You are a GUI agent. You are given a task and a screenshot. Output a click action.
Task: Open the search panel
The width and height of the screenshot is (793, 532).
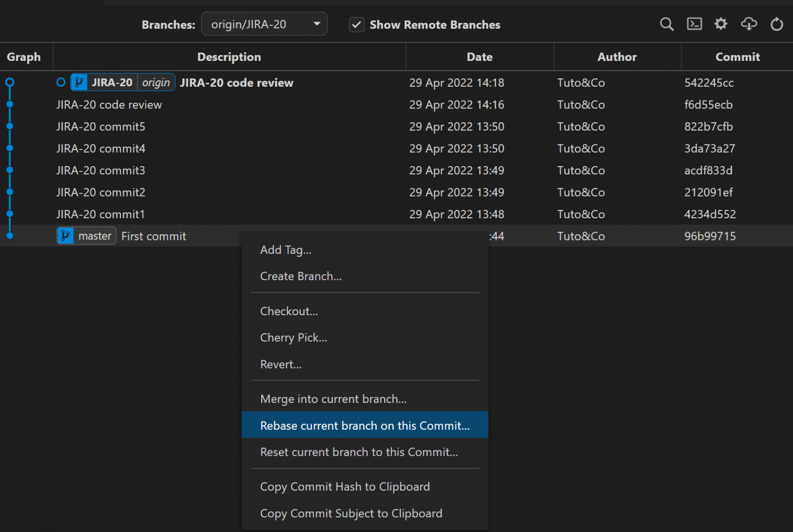tap(667, 24)
